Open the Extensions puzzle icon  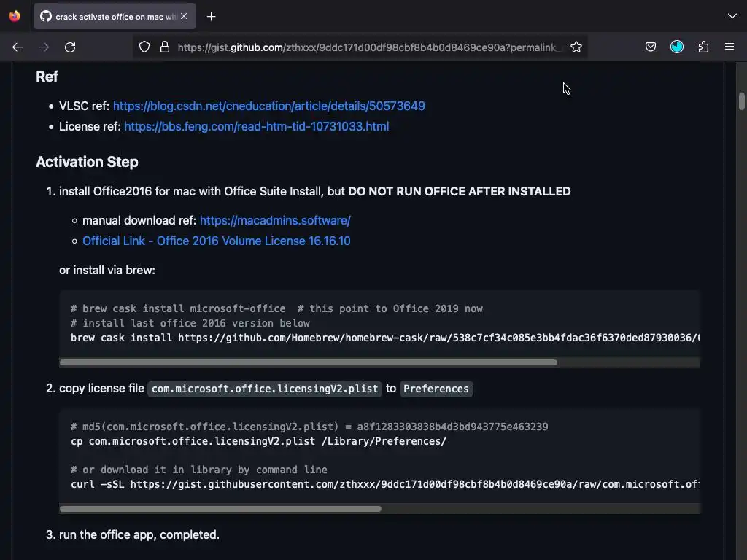(703, 47)
